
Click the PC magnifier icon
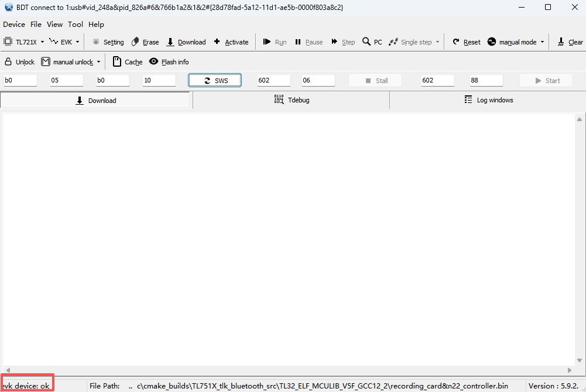[x=366, y=42]
